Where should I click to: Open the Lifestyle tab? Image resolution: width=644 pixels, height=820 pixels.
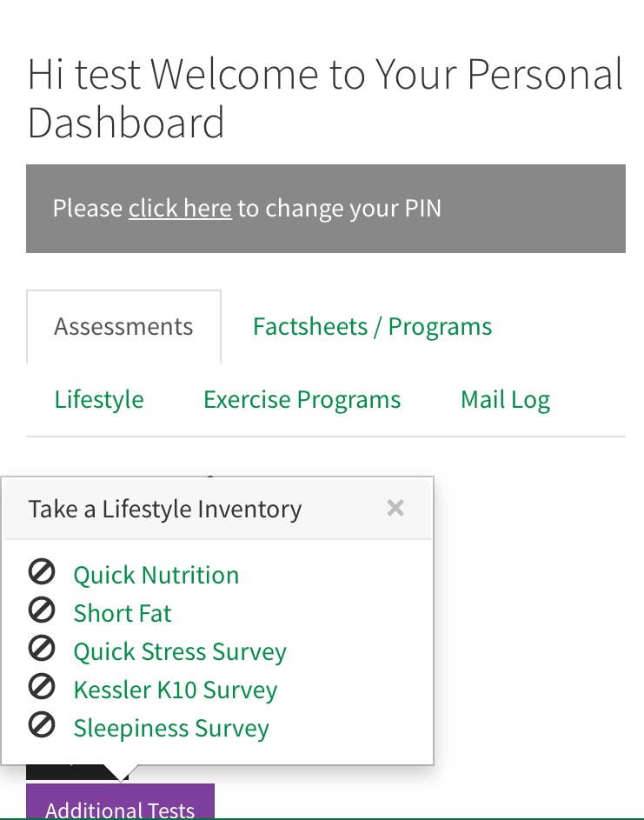click(99, 400)
